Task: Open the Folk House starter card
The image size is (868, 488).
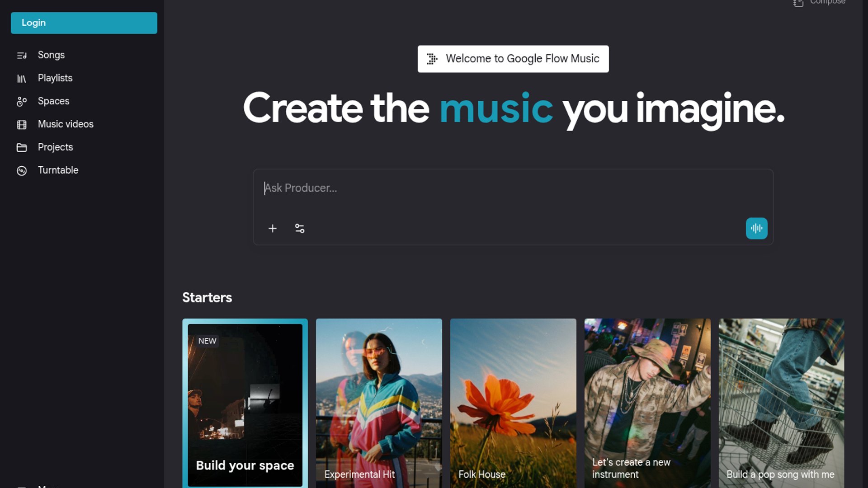Action: pyautogui.click(x=513, y=403)
